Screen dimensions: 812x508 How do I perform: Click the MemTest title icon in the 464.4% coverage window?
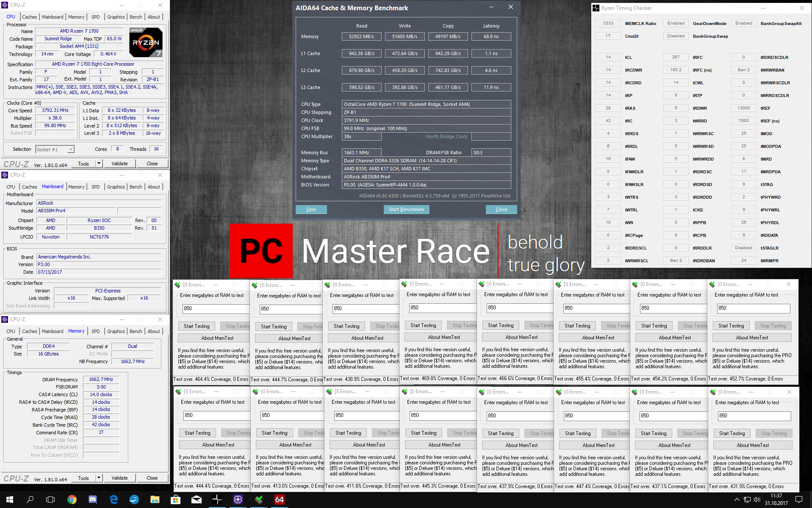coord(178,285)
